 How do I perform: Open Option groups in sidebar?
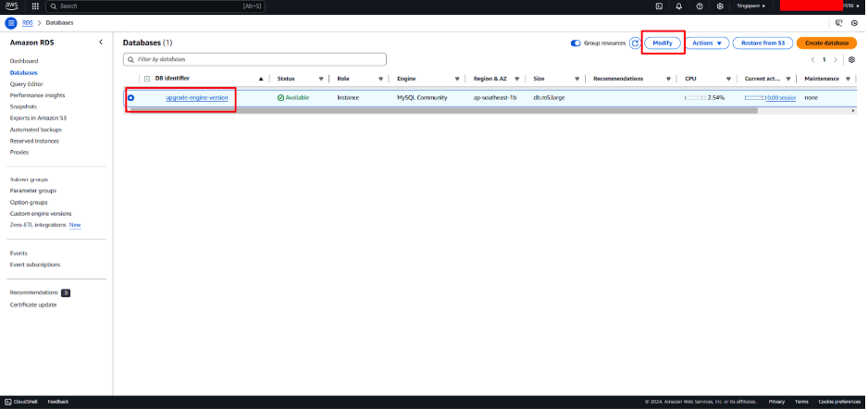(29, 203)
